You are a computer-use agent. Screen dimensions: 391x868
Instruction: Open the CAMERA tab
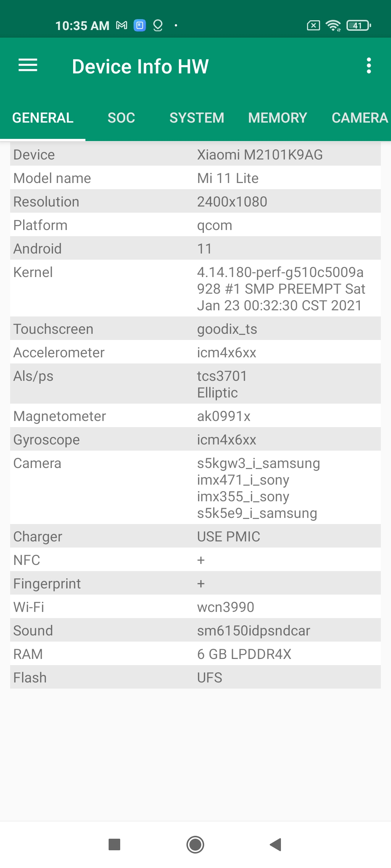point(360,118)
